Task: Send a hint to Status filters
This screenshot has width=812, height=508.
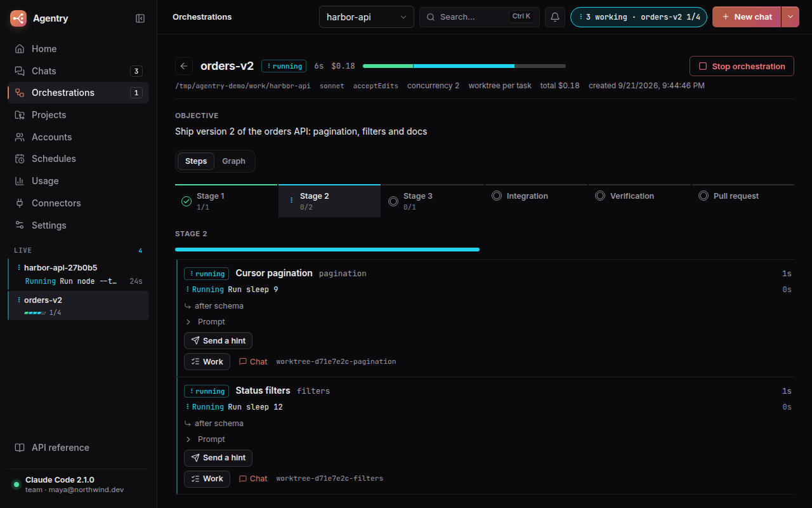Action: click(x=218, y=458)
